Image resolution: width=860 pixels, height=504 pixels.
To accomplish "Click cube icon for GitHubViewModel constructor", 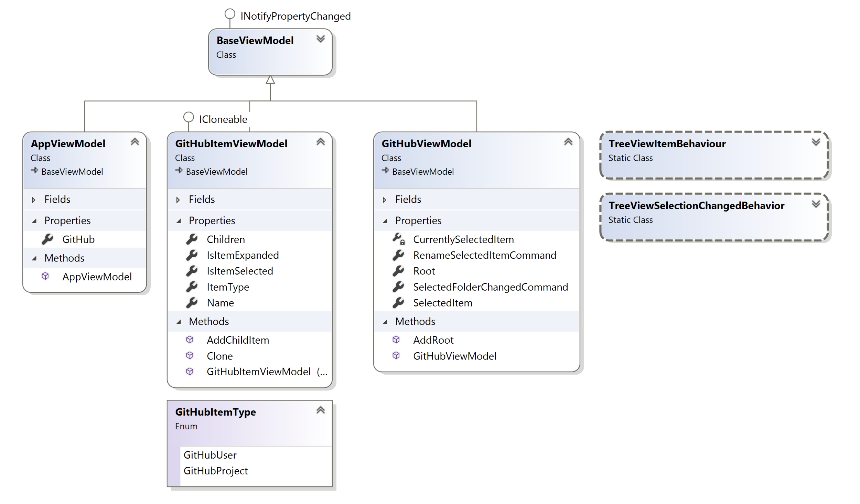I will pos(396,355).
